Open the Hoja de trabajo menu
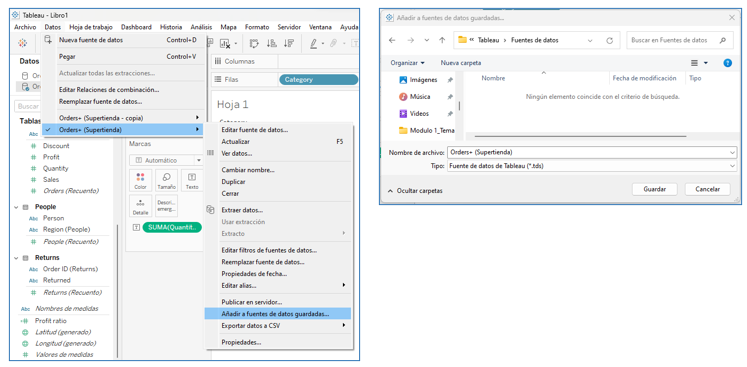This screenshot has height=367, width=747. [91, 27]
